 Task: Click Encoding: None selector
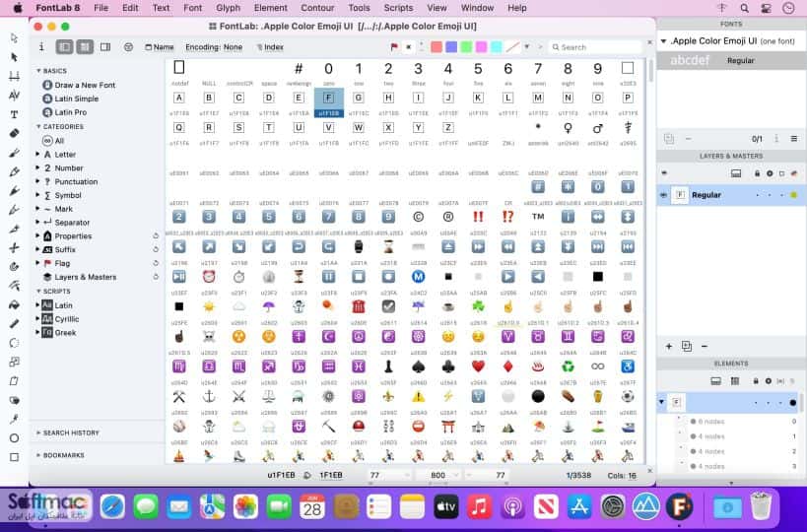coord(214,47)
